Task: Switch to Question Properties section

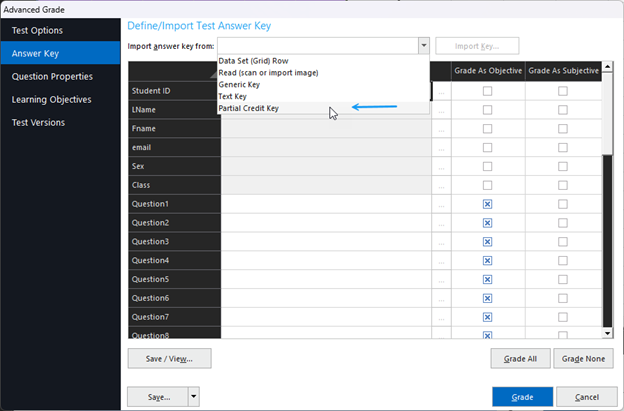Action: point(52,76)
